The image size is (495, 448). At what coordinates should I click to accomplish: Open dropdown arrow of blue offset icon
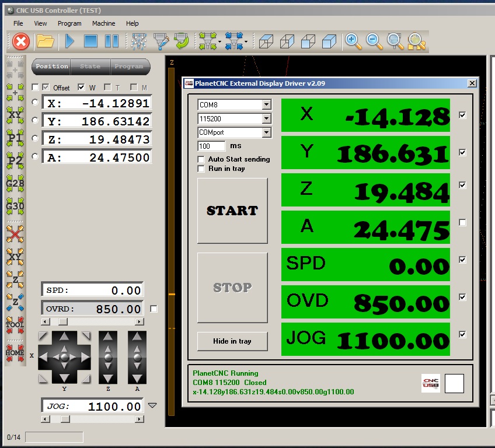click(246, 41)
